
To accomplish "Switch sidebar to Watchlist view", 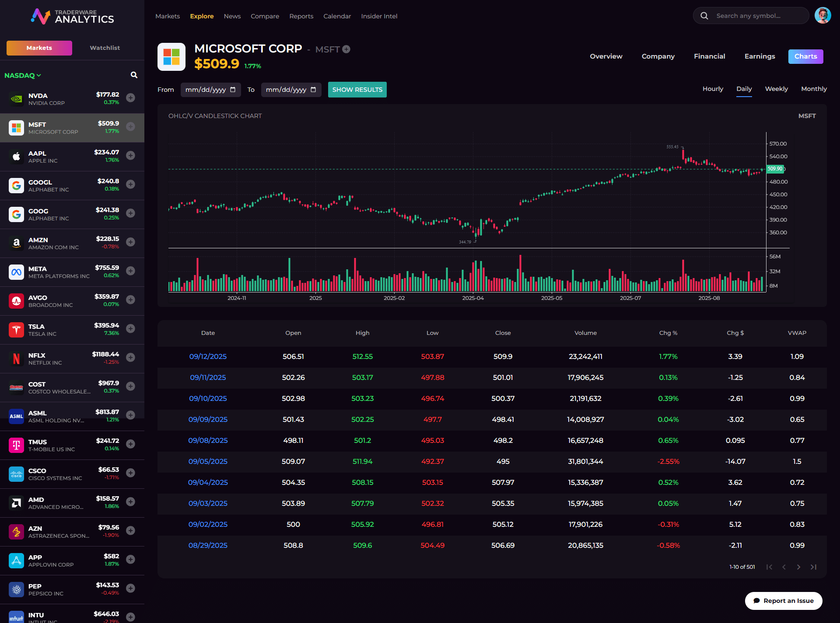I will point(105,48).
